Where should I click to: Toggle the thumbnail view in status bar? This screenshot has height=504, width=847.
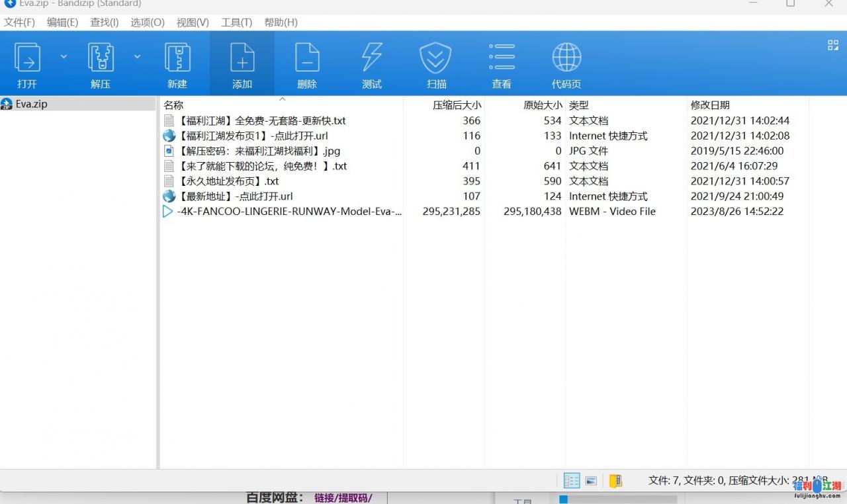(x=591, y=481)
